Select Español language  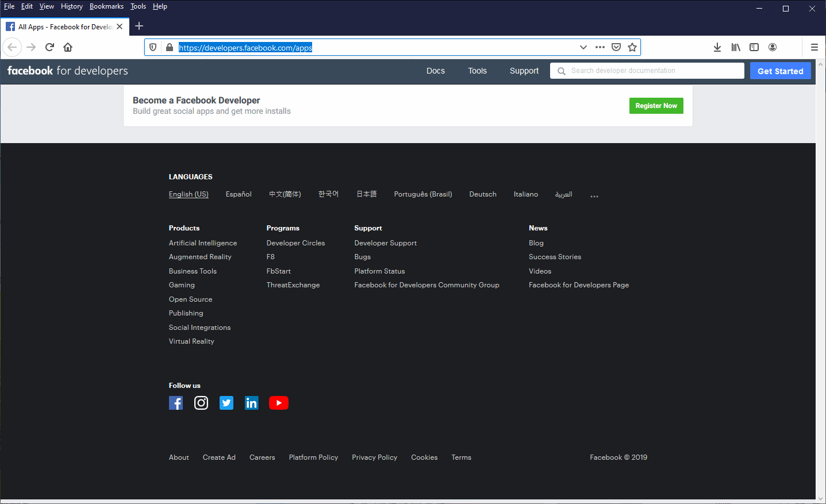coord(239,194)
